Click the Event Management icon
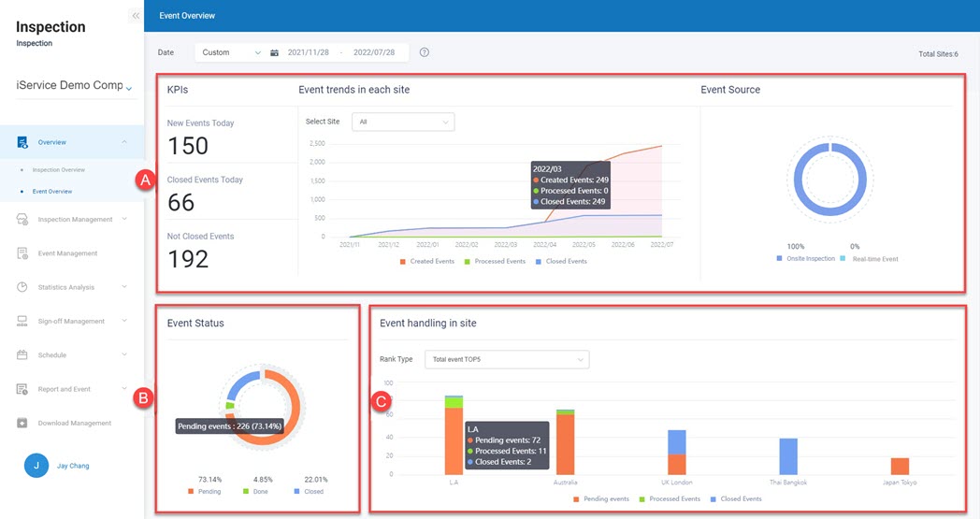The width and height of the screenshot is (980, 519). (22, 253)
